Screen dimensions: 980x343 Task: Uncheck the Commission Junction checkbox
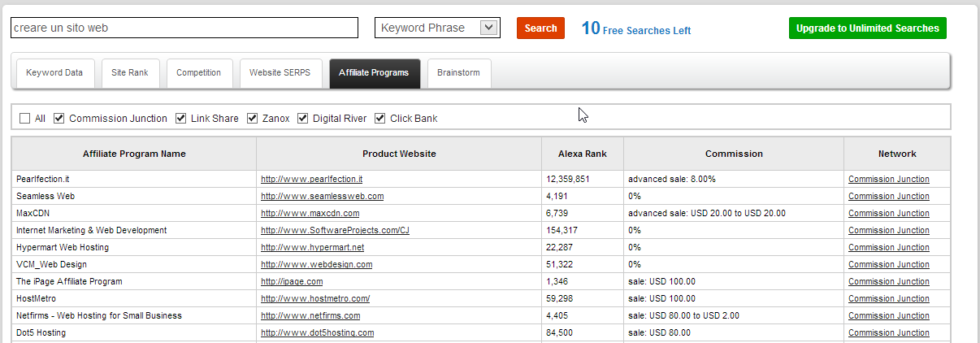(59, 119)
